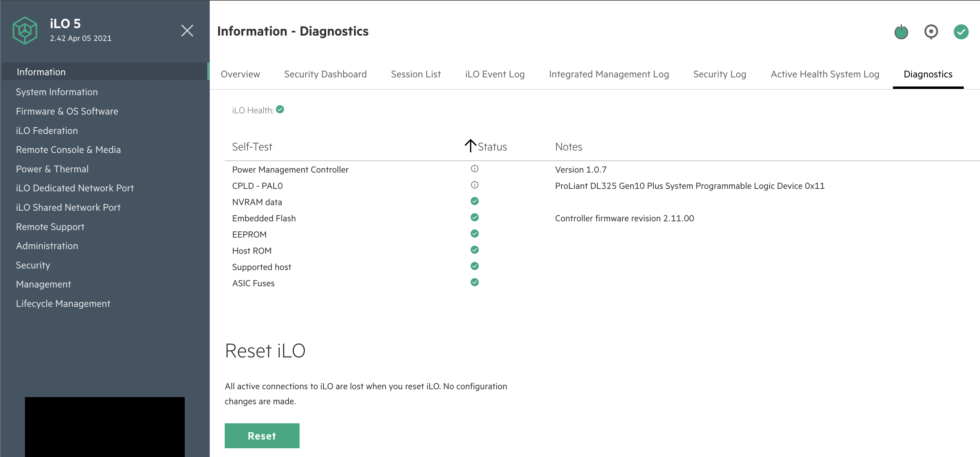
Task: Select the Diagnostics tab
Action: click(928, 74)
